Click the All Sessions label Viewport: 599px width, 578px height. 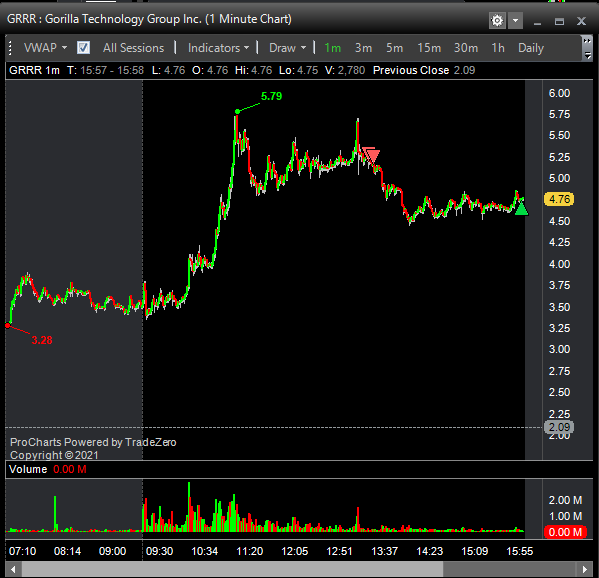133,48
